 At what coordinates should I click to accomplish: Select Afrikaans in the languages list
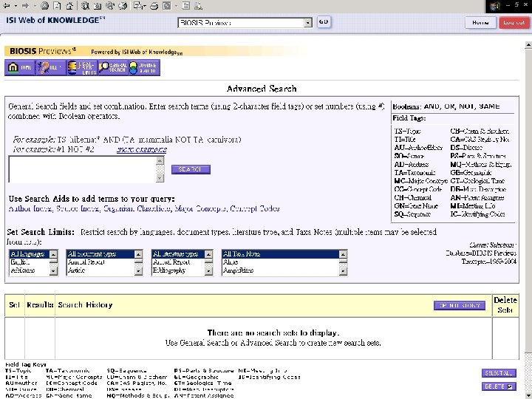[x=29, y=270]
